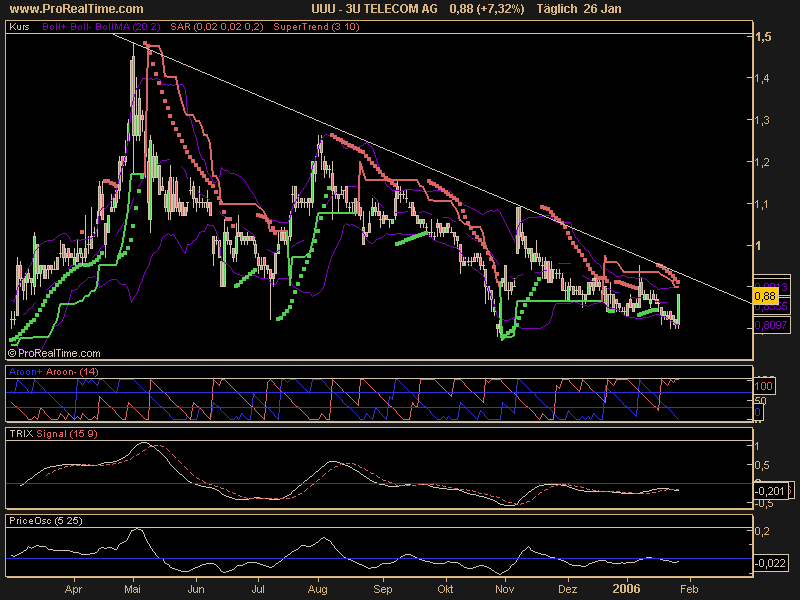Click the -0,022 PriceOsc value tag

click(x=770, y=563)
